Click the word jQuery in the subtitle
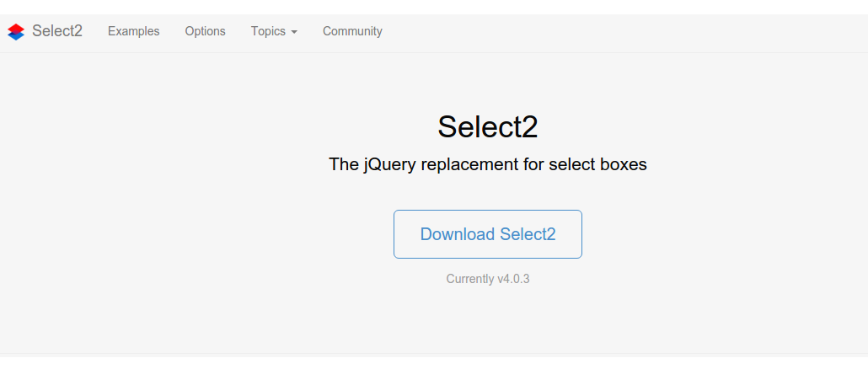Image resolution: width=868 pixels, height=369 pixels. tap(389, 165)
